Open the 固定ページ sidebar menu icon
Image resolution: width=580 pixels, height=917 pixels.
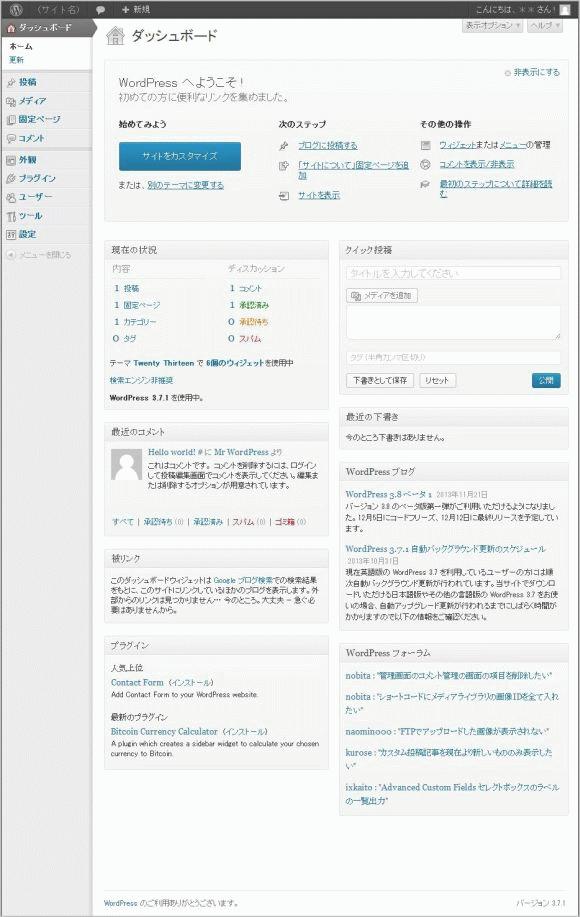[x=11, y=120]
